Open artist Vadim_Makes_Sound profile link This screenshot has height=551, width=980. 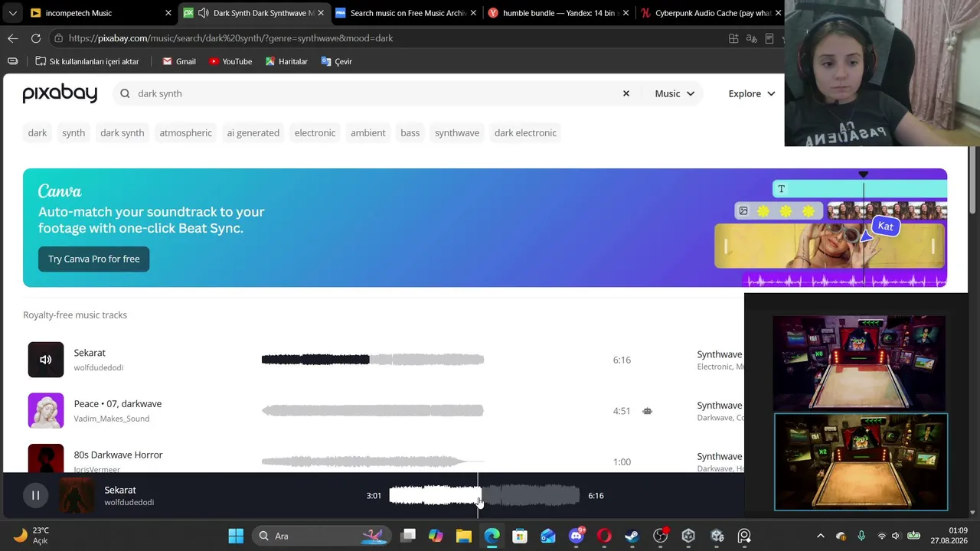click(x=112, y=419)
